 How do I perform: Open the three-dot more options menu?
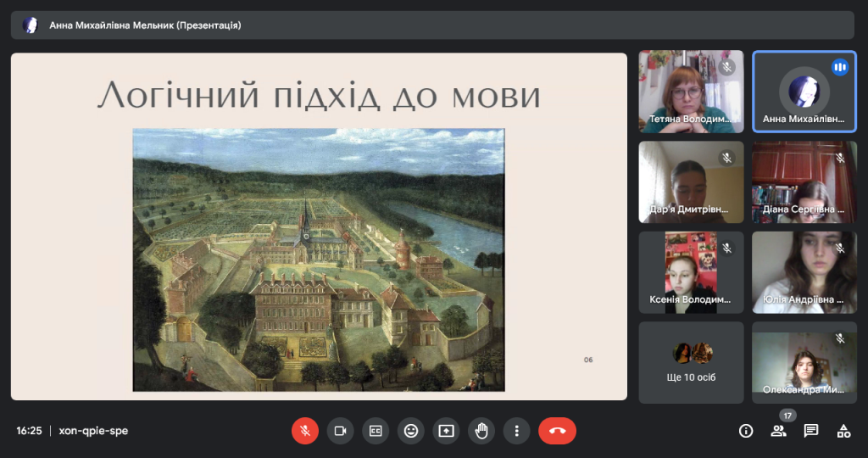tap(516, 431)
